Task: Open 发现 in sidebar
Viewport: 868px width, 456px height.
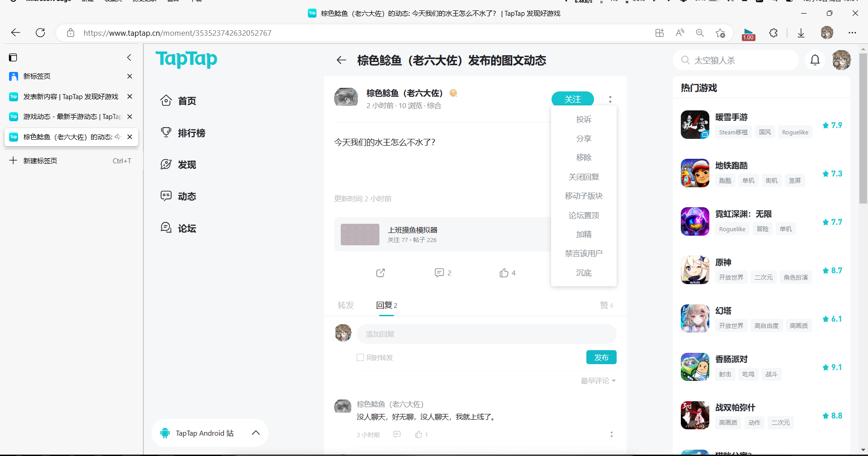Action: pyautogui.click(x=179, y=164)
